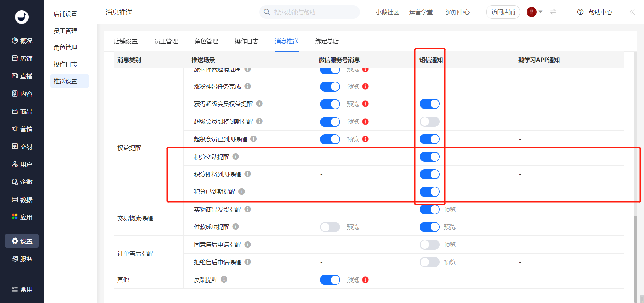Toggle SMS switch for 超级会员即将到期提醒
644x303 pixels.
430,122
